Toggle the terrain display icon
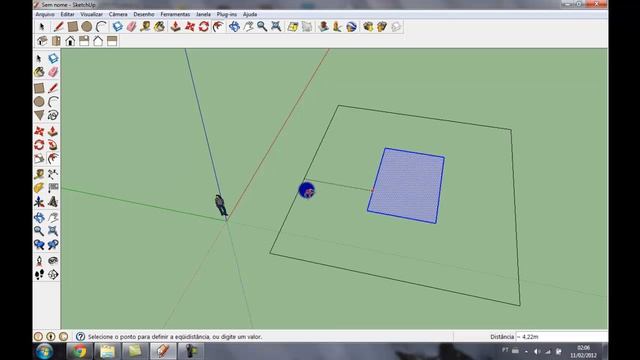Screen dimensions: 640x360 tap(307, 27)
